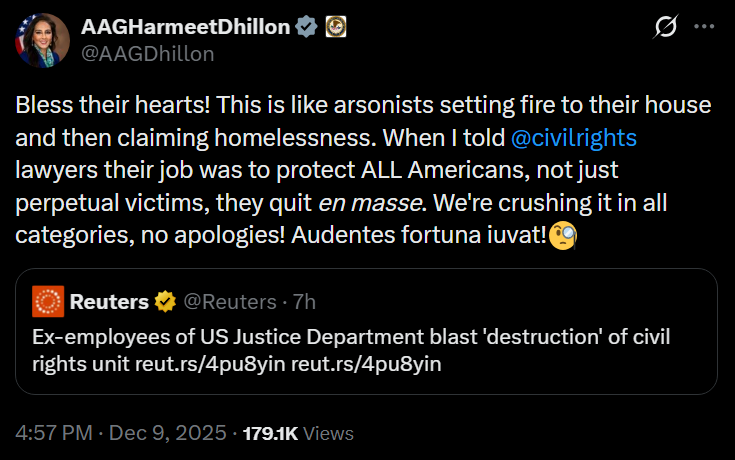Viewport: 735px width, 460px height.
Task: Click the 179.1K Views count
Action: point(298,434)
